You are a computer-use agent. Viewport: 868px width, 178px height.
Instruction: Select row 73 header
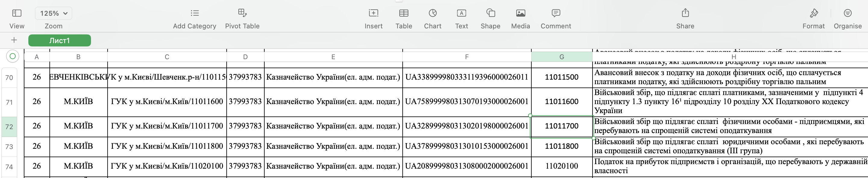click(9, 147)
